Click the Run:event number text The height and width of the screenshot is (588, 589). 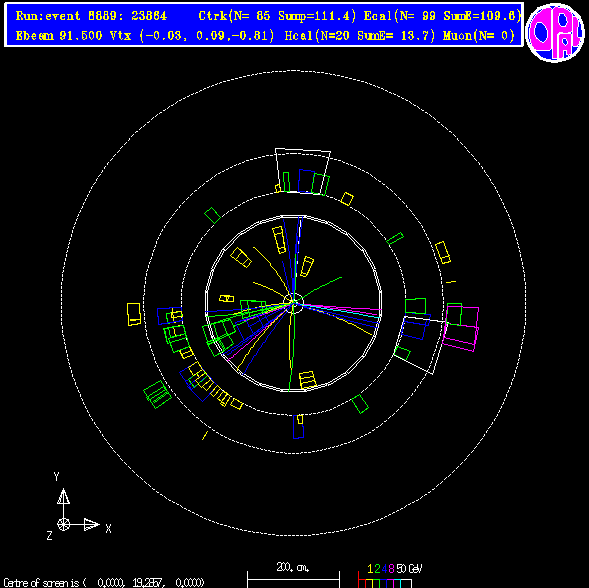coord(91,16)
